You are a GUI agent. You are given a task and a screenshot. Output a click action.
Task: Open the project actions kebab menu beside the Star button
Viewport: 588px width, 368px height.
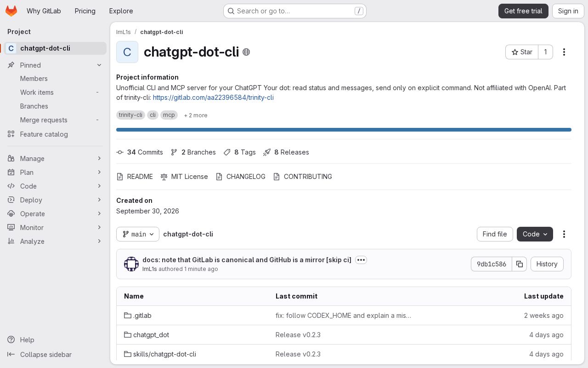pos(564,52)
